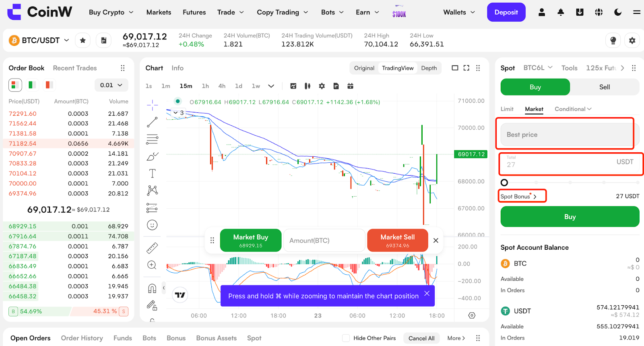This screenshot has height=346, width=644.
Task: Dismiss the zooming tip banner
Action: tap(427, 294)
